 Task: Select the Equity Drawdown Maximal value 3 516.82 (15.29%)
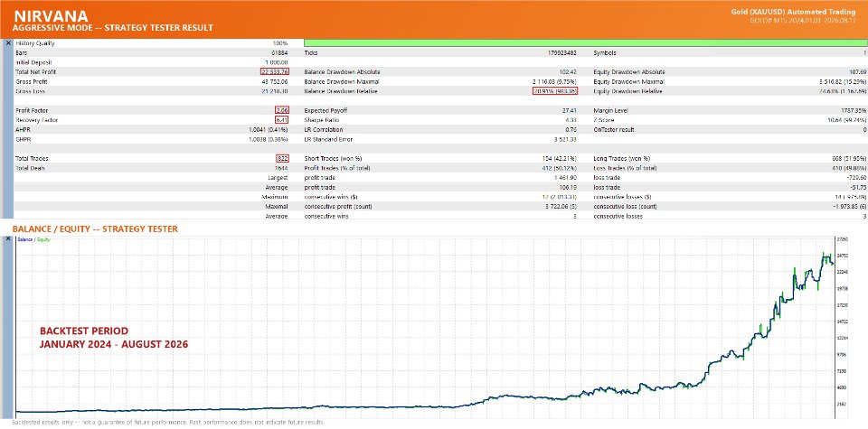[843, 81]
